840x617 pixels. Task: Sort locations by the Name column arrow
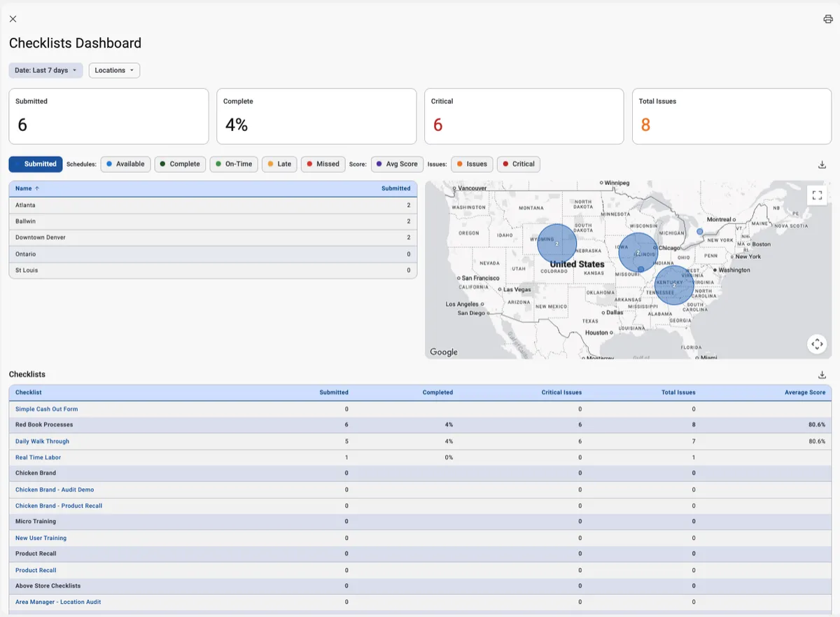[37, 188]
